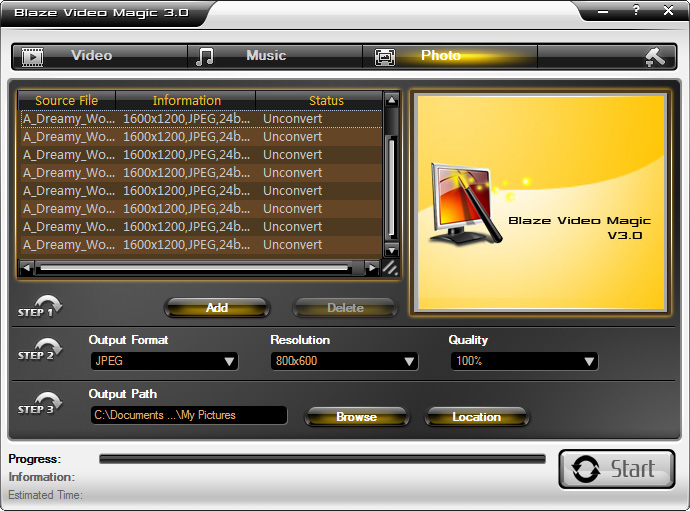Viewport: 690px width, 511px height.
Task: Switch to the Video tab
Action: click(x=100, y=56)
